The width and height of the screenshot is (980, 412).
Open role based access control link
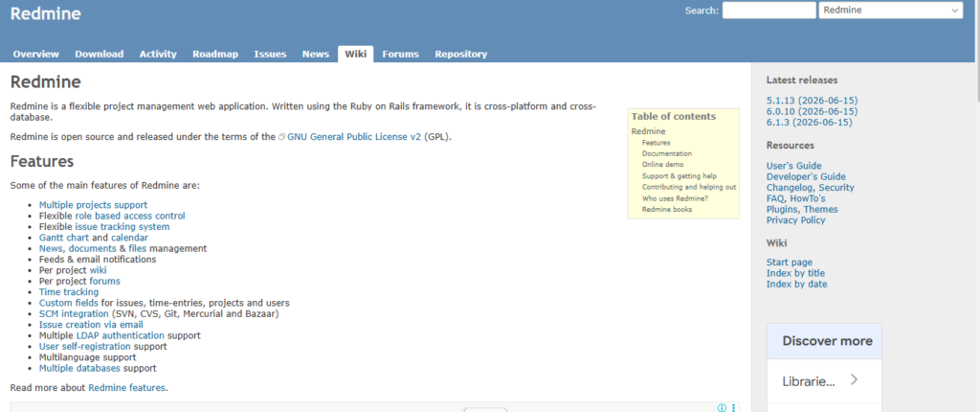click(x=130, y=216)
